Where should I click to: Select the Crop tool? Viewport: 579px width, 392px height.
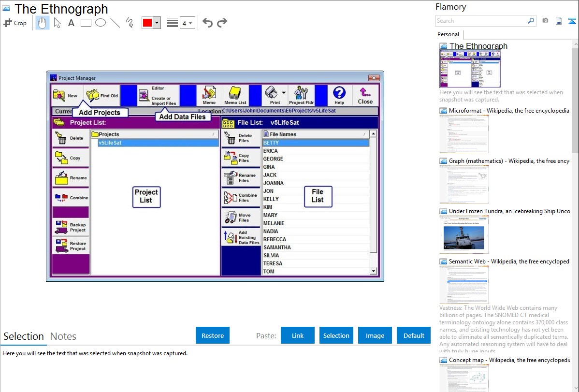pyautogui.click(x=15, y=23)
